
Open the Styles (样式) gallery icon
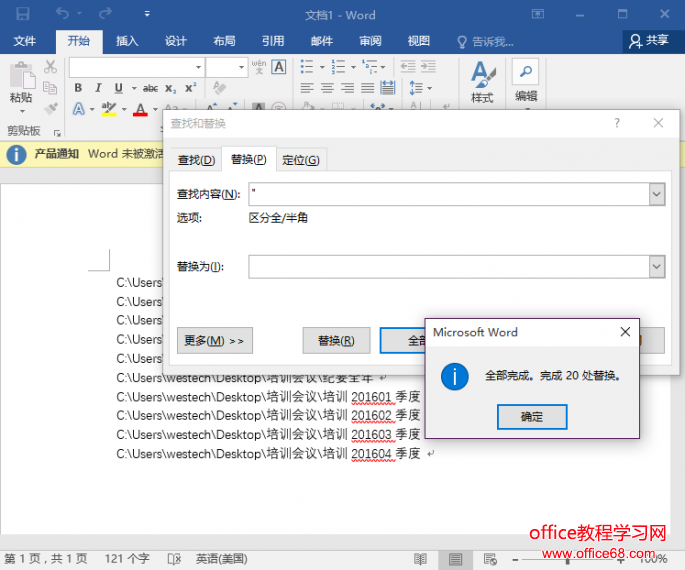pos(483,78)
